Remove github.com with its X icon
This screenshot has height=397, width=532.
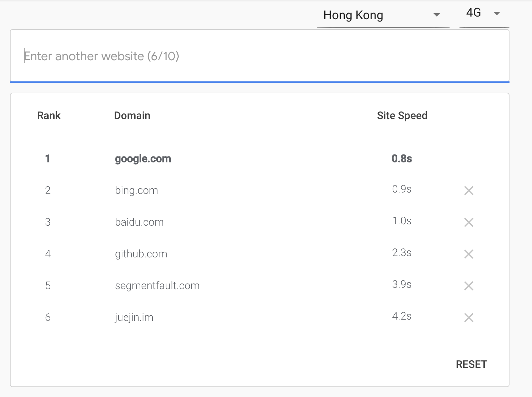point(468,254)
